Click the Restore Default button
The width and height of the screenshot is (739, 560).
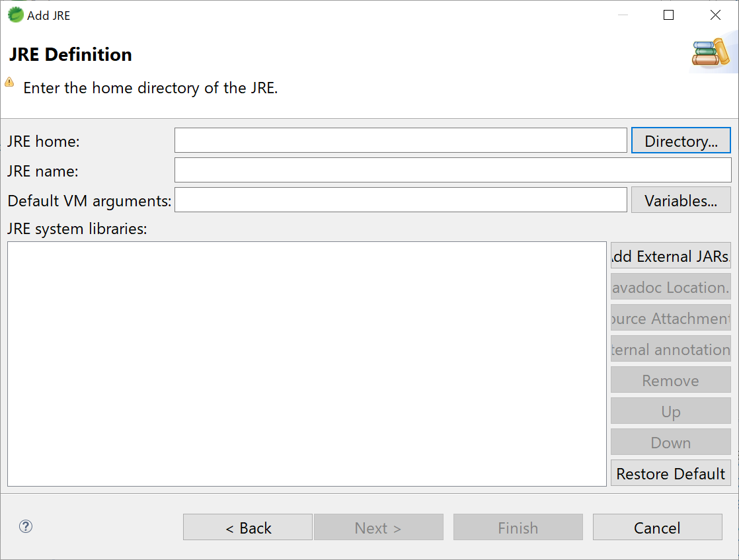[671, 473]
